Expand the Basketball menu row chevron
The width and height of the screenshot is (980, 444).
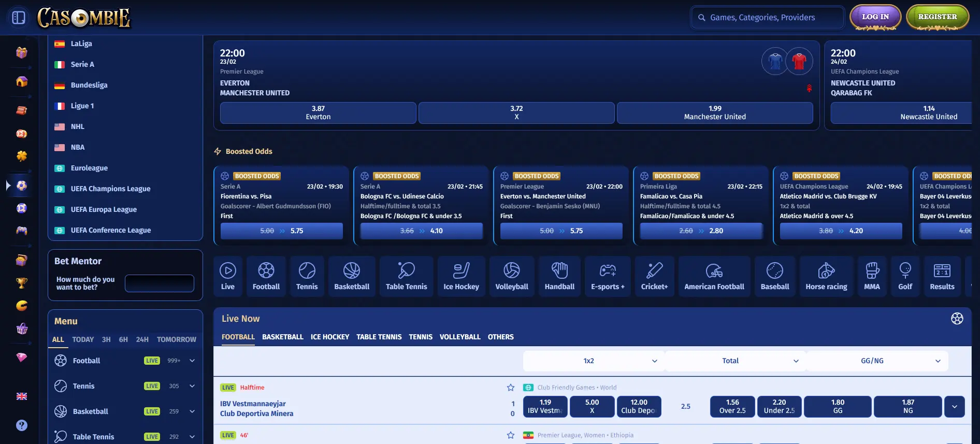tap(192, 411)
